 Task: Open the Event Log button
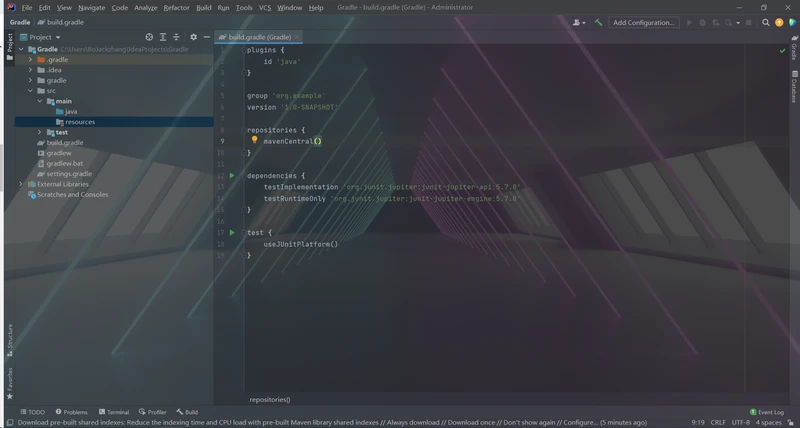tap(767, 412)
